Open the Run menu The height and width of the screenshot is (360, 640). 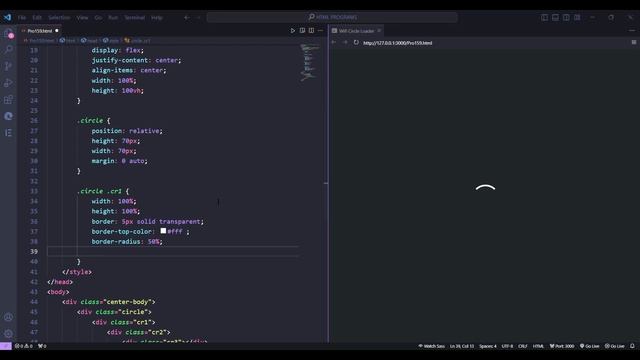113,18
